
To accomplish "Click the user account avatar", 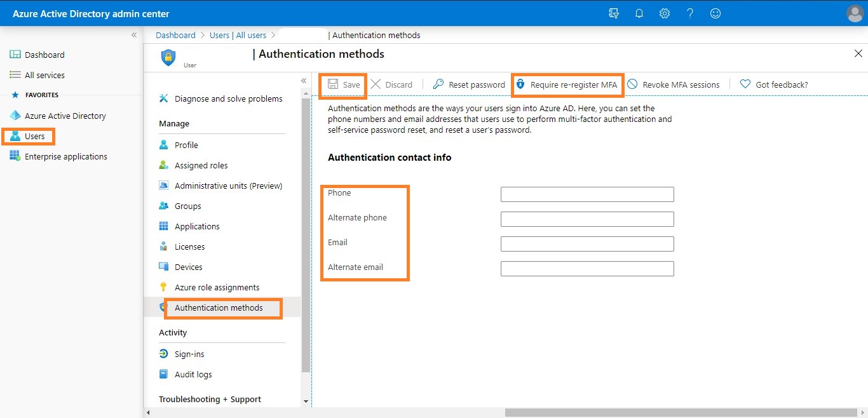I will tap(855, 13).
